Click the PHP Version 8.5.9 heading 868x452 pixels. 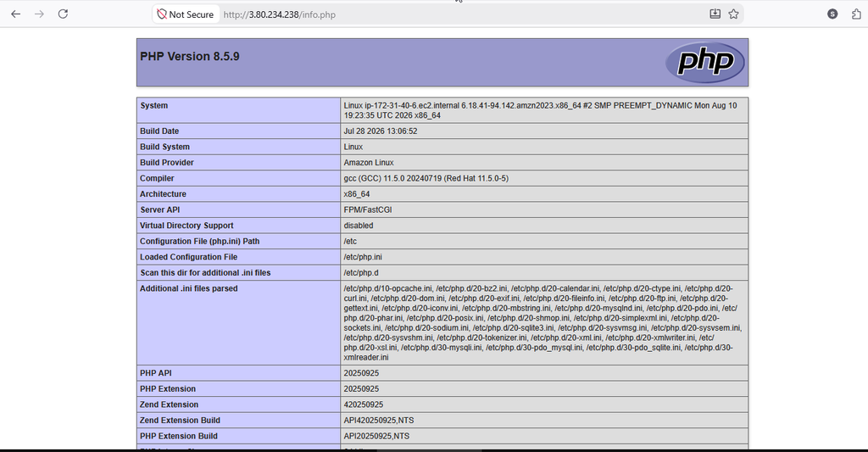(190, 57)
